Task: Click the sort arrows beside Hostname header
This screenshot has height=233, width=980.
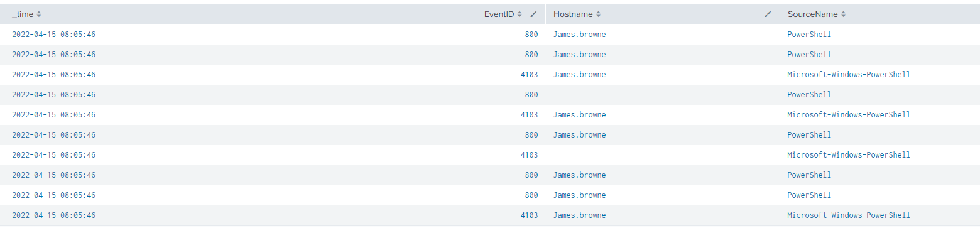Action: click(x=598, y=14)
